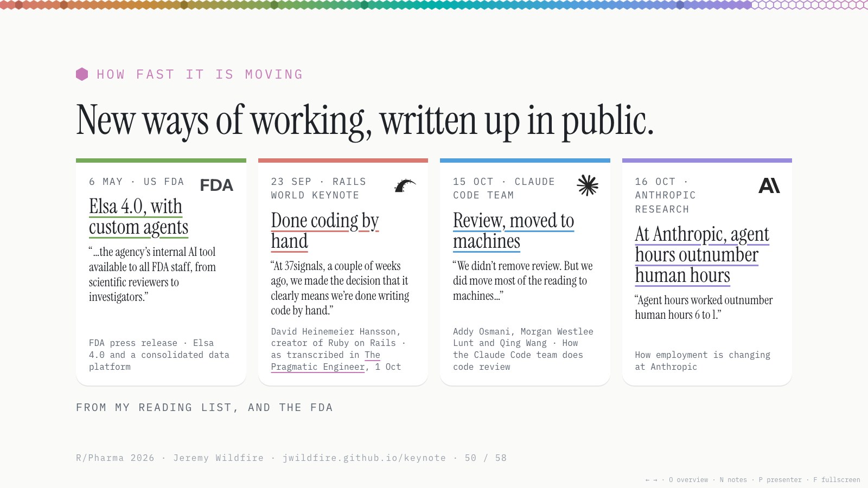Click the Anthropic logo on the fourth card
868x488 pixels.
(x=769, y=185)
